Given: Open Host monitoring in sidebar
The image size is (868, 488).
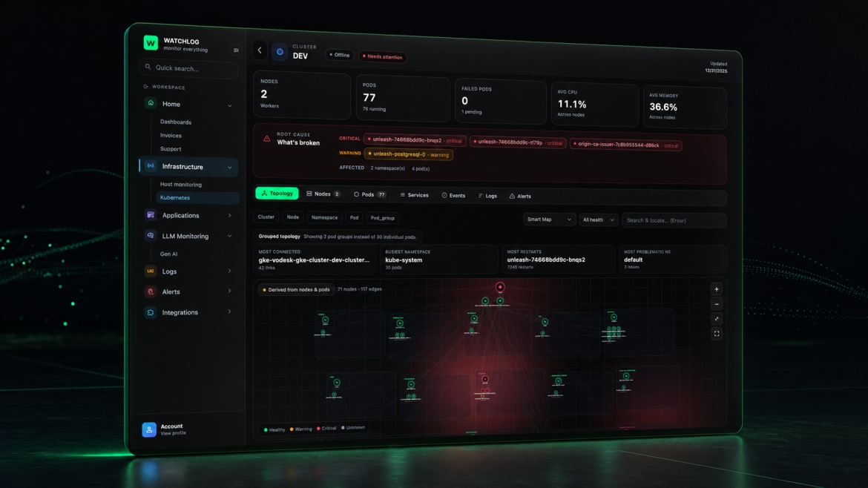Looking at the screenshot, I should click(181, 185).
